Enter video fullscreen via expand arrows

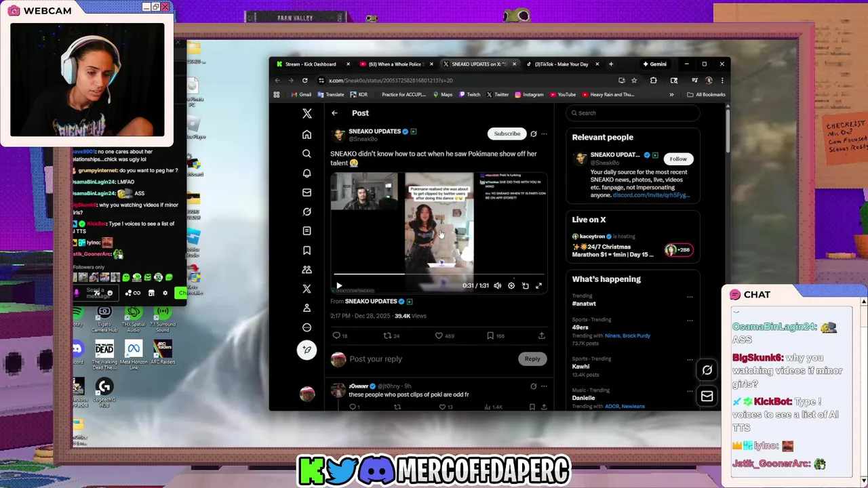coord(539,286)
